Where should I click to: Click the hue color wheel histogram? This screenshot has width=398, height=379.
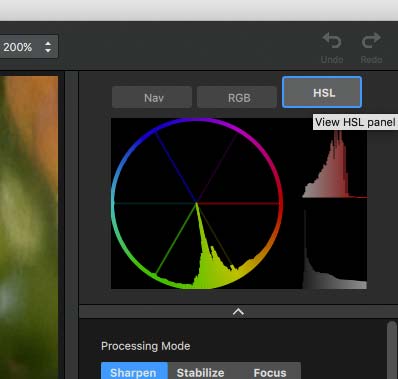197,203
